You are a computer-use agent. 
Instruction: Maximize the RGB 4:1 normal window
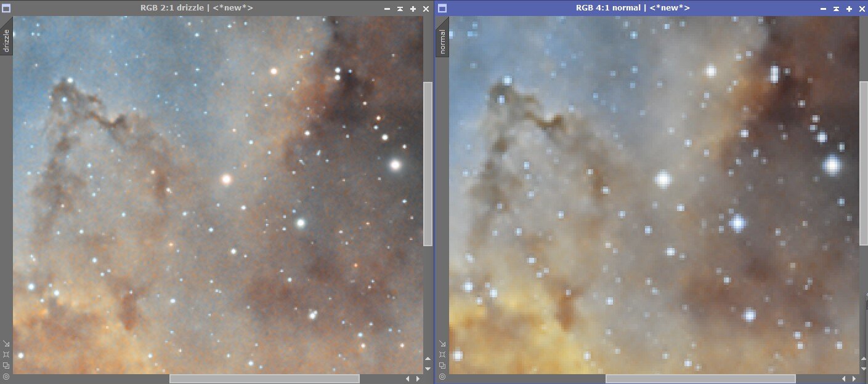(x=849, y=9)
